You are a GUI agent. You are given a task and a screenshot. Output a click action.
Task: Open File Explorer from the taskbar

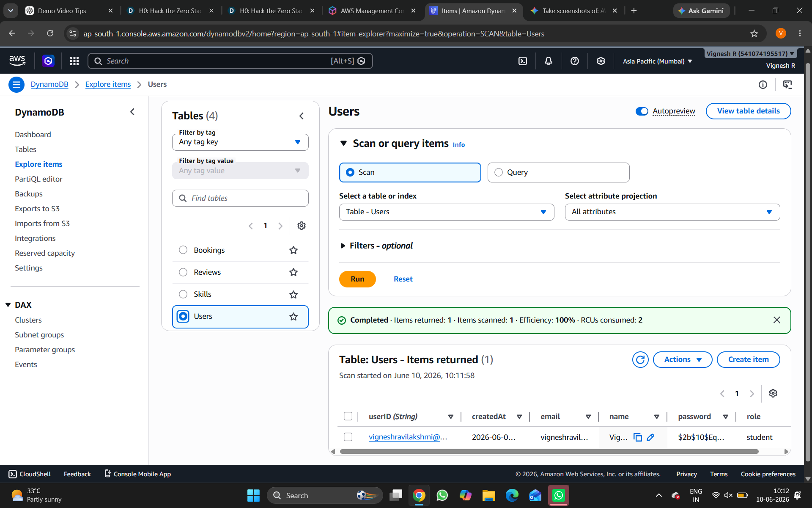(x=489, y=495)
